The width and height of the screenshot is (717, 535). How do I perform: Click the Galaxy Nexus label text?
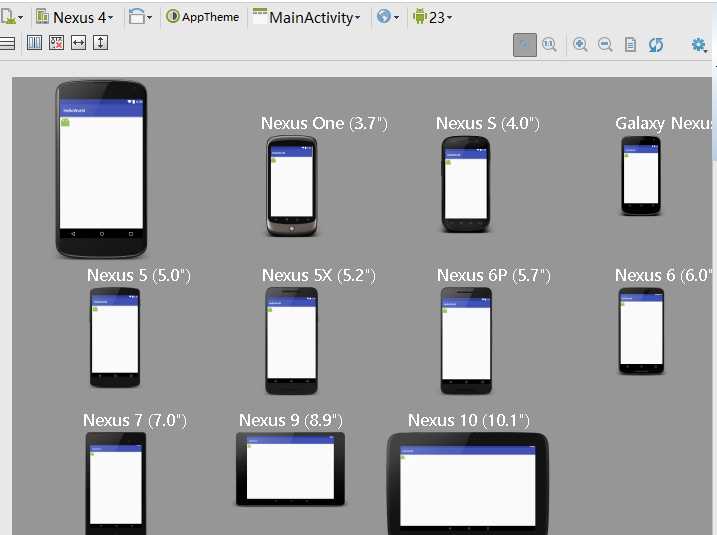point(663,123)
